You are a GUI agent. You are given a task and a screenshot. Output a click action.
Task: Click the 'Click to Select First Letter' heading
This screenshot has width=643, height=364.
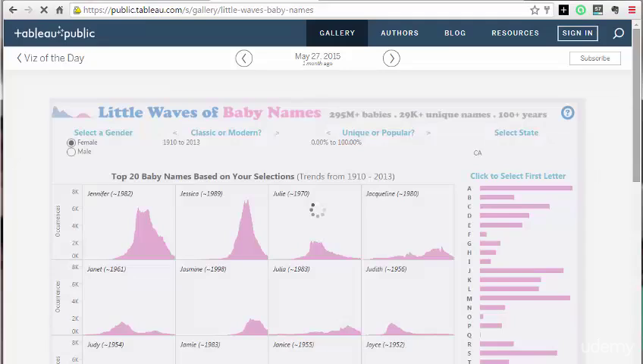[x=518, y=176]
